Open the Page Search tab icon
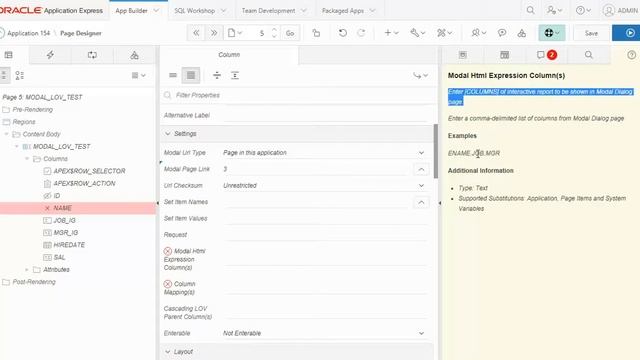640x360 pixels. (589, 55)
